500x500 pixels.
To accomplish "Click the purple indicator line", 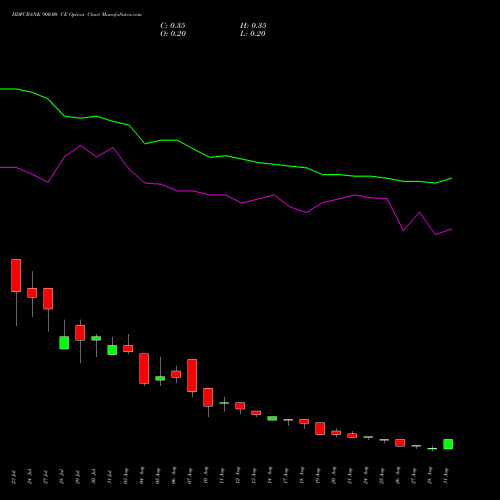I will [x=225, y=195].
